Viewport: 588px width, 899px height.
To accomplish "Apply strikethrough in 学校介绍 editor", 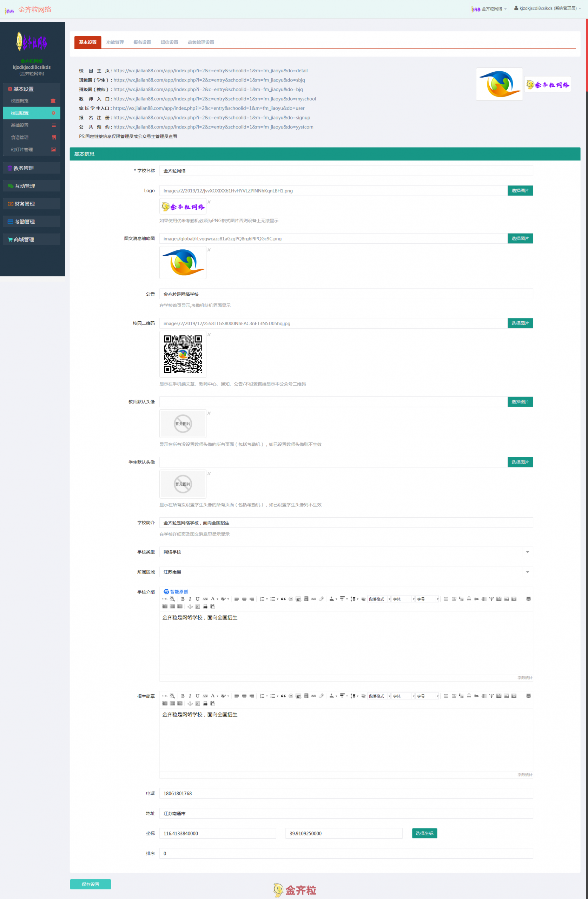I will tap(205, 599).
